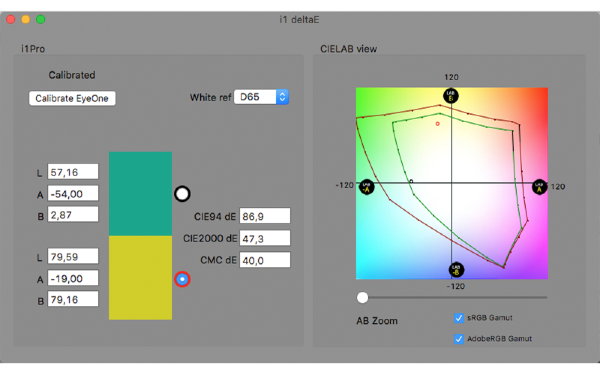The image size is (600, 375).
Task: Toggle the AdobeRGB Gamut checkbox
Action: [x=458, y=339]
